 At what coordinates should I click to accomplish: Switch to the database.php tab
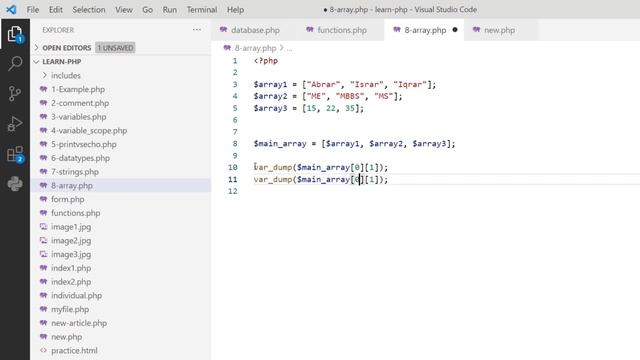coord(254,30)
